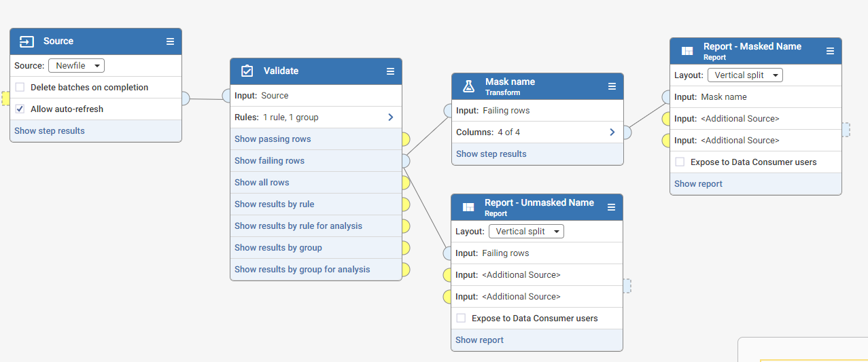This screenshot has height=362, width=868.
Task: Open Show report in Report - Masked Name
Action: [x=698, y=184]
